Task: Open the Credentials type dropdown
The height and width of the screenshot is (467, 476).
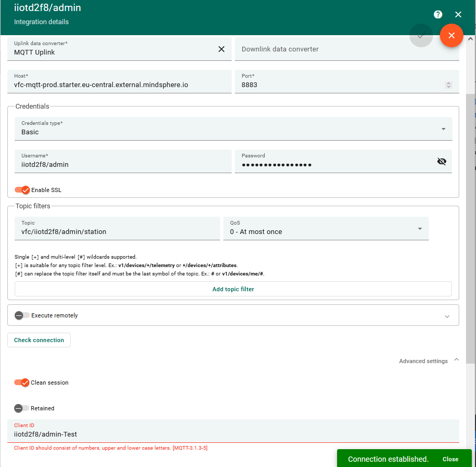Action: pyautogui.click(x=443, y=129)
